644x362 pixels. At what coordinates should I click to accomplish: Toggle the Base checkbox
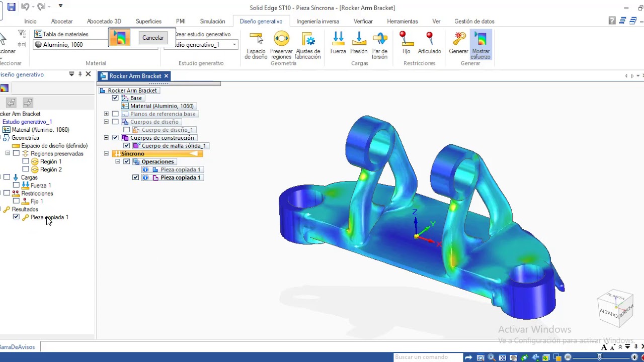115,98
